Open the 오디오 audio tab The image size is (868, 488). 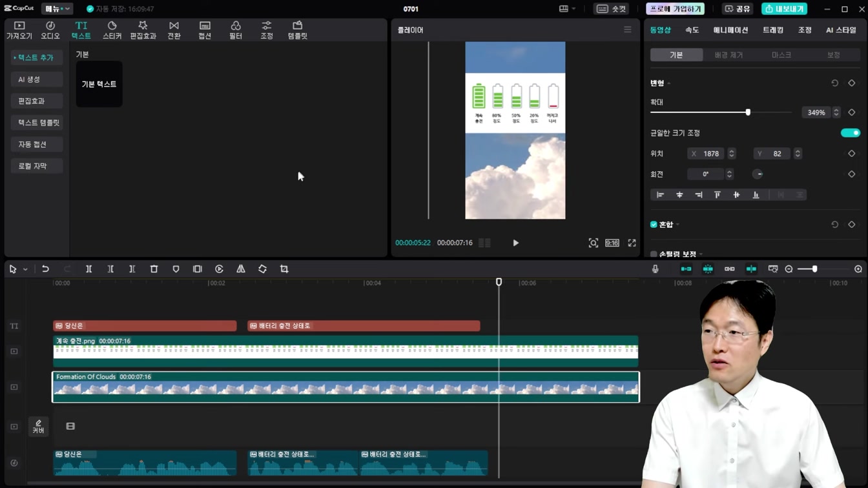50,30
